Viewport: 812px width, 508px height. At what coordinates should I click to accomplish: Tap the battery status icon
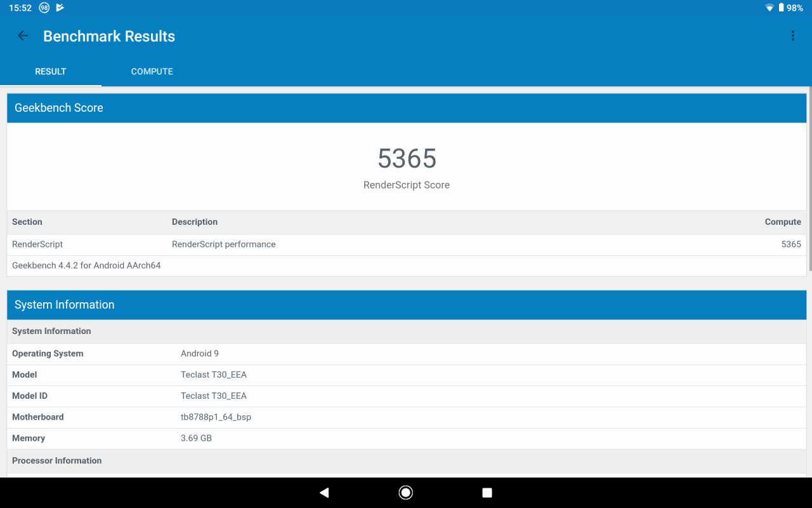781,8
